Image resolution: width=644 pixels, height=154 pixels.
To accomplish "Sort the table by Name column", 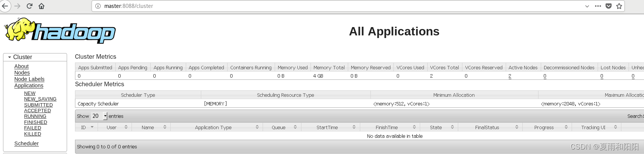I will click(x=151, y=127).
